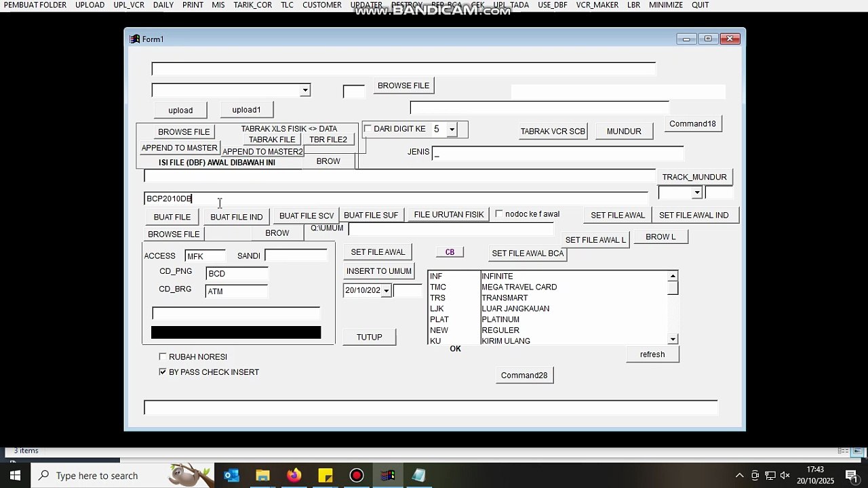The image size is (868, 488).
Task: Click the CD_PNG field with BCD
Action: (x=237, y=274)
